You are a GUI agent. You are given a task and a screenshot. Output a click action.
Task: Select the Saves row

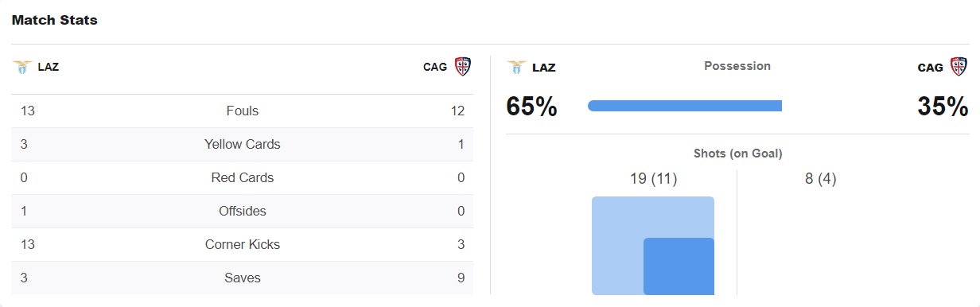243,278
